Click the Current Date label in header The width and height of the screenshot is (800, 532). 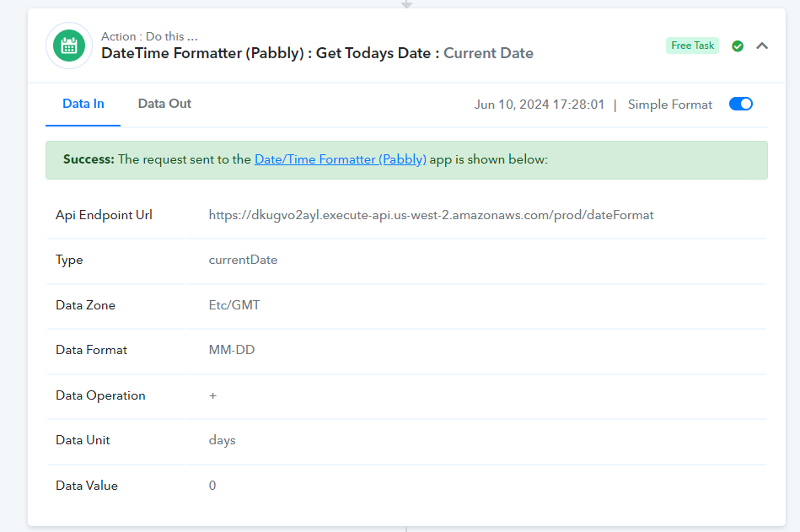[488, 53]
